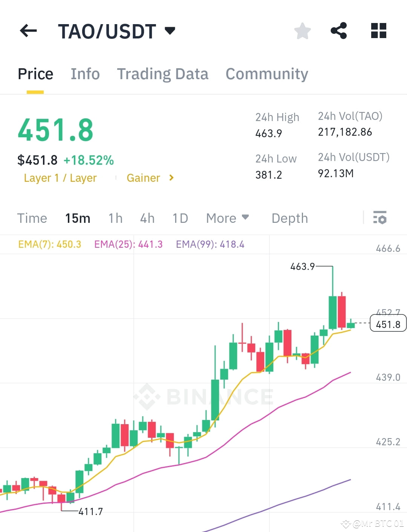Image resolution: width=407 pixels, height=532 pixels.
Task: Tap the EMA(99) indicator label
Action: 210,244
